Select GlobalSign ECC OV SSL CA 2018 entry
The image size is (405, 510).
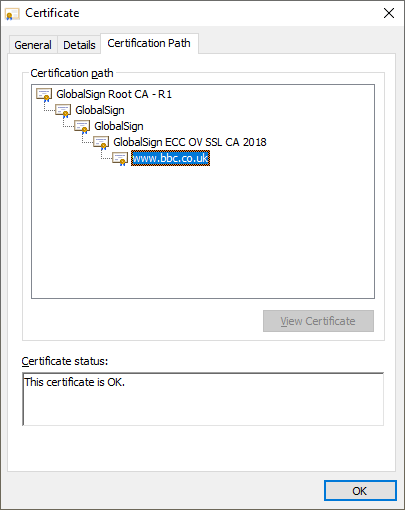[190, 142]
